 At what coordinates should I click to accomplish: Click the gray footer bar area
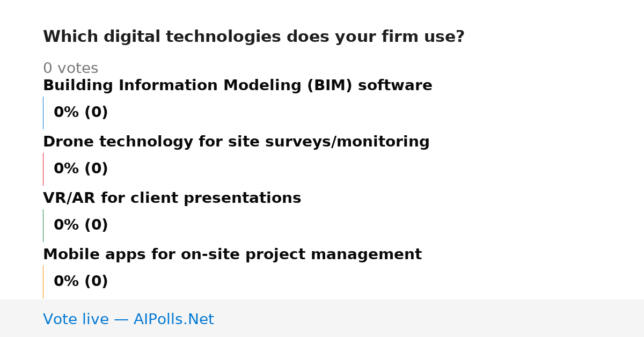coord(322,318)
